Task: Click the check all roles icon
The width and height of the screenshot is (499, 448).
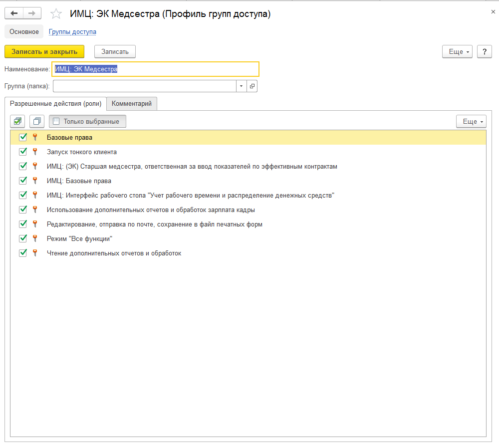Action: [x=18, y=121]
